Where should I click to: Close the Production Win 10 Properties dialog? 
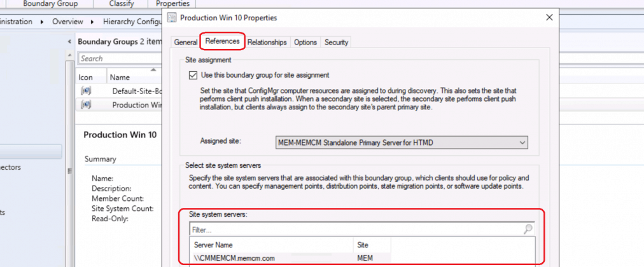(548, 18)
